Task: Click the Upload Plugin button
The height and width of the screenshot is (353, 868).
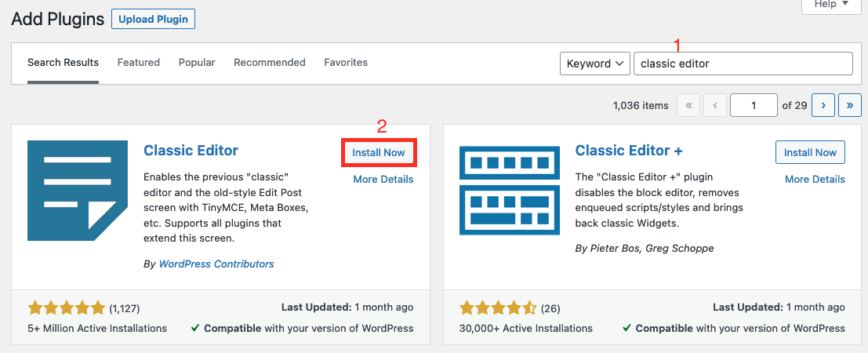Action: 154,20
